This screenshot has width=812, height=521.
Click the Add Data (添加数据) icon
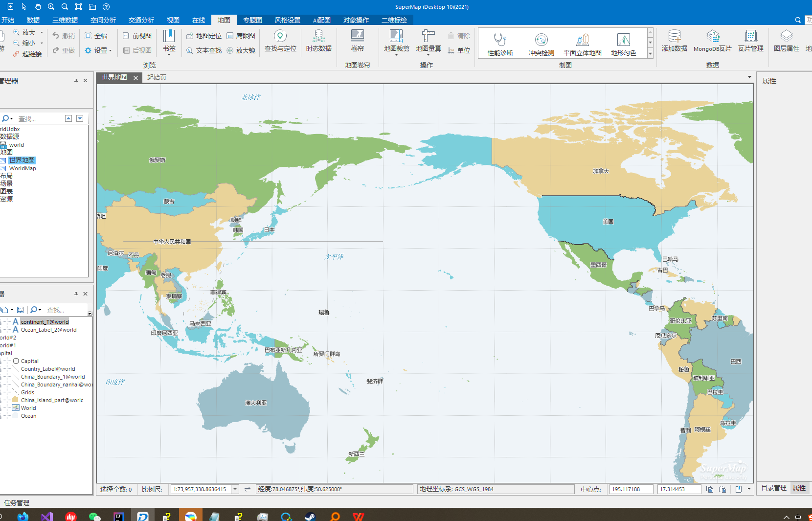point(674,41)
